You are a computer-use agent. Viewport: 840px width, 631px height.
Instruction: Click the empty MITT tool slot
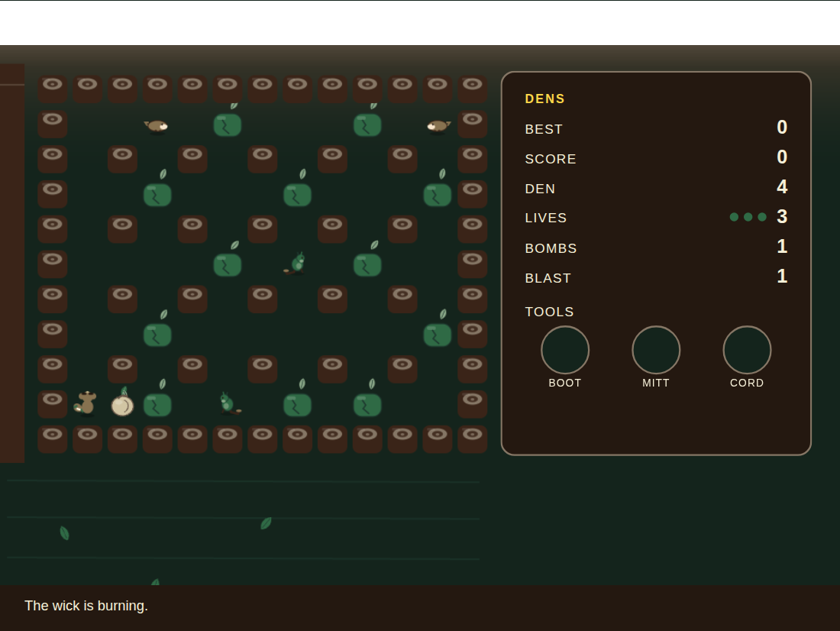[x=656, y=350]
